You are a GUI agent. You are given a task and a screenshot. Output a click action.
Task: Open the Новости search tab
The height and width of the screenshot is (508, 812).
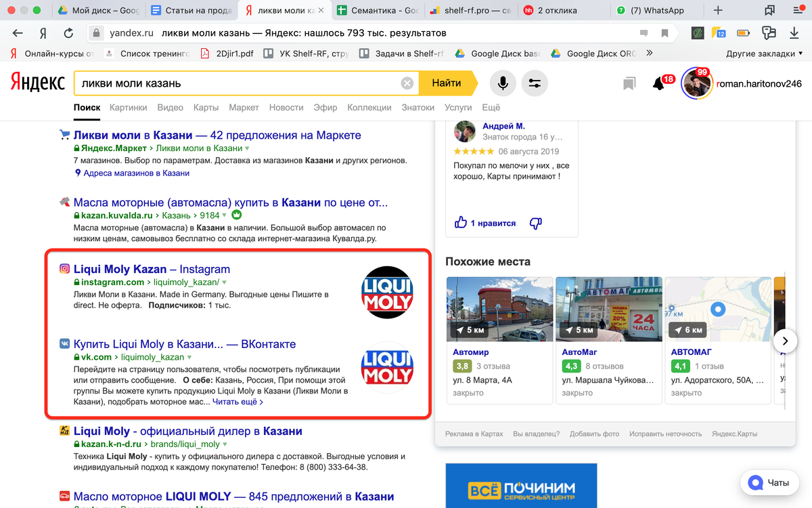pos(286,108)
